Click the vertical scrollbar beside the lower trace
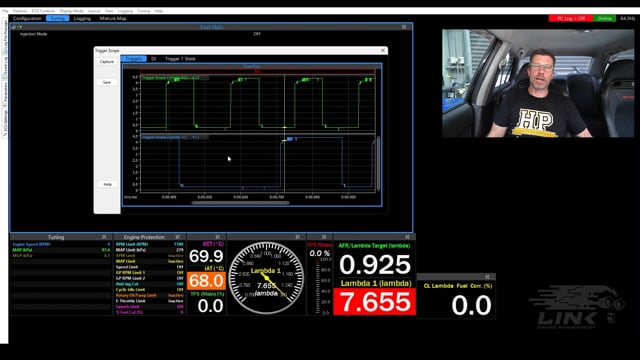 (378, 163)
